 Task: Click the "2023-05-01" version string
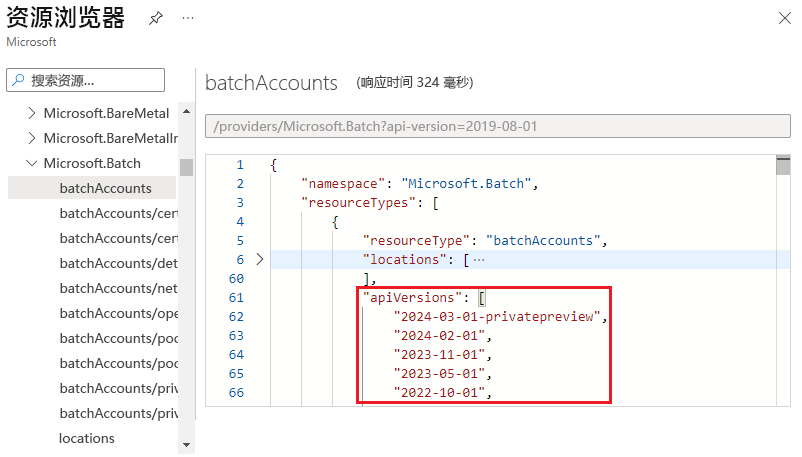pyautogui.click(x=439, y=374)
